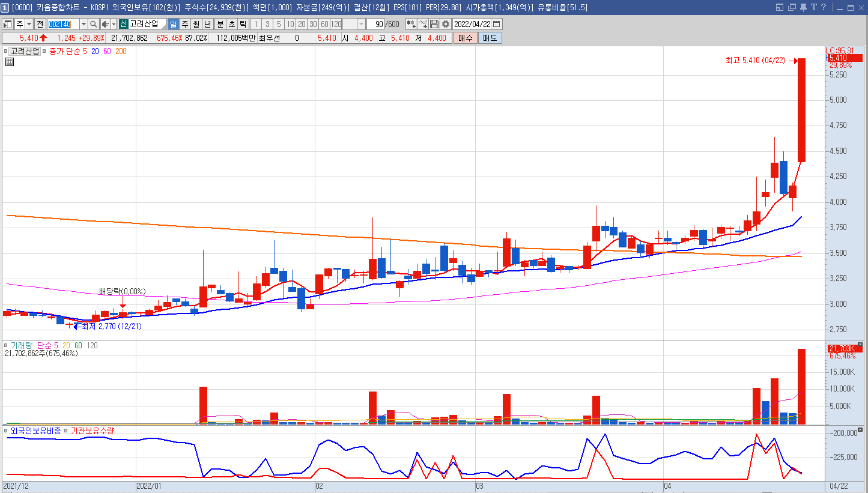
Task: Select yearly 년 chart period
Action: pos(207,24)
